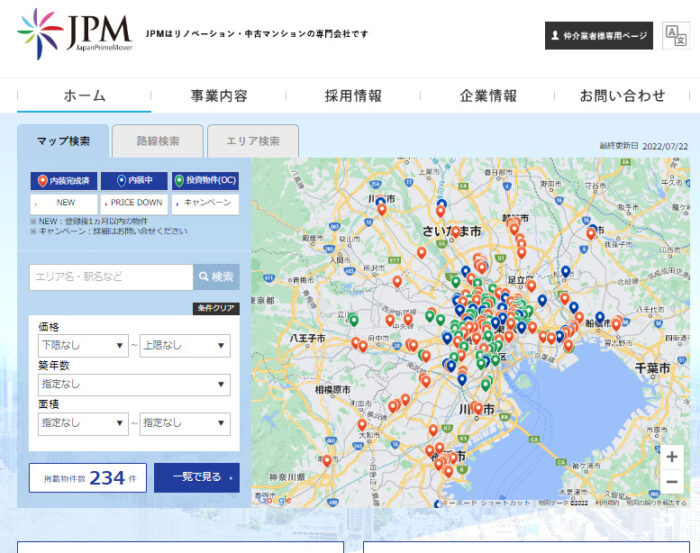The height and width of the screenshot is (553, 700).
Task: Click the エリア名・駅名など search field
Action: pos(111,277)
